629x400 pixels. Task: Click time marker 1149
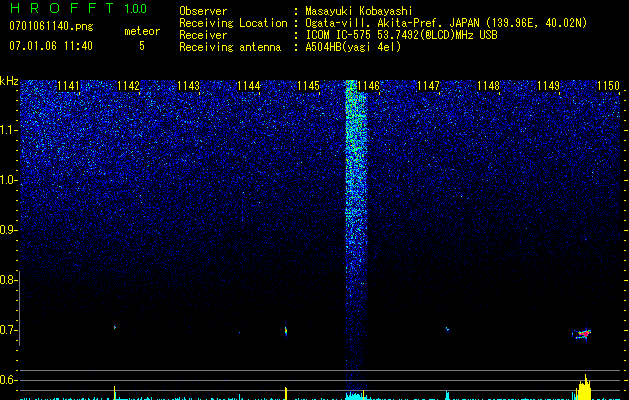[x=548, y=85]
